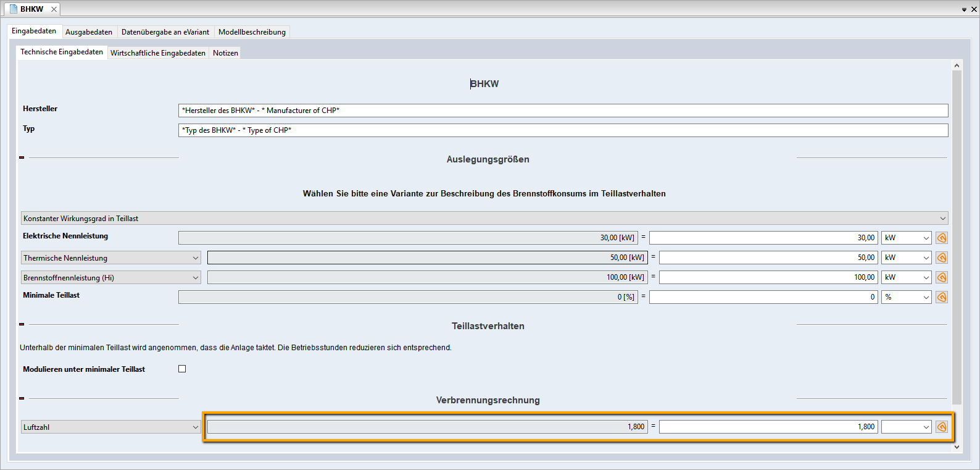The height and width of the screenshot is (470, 980).
Task: Click the orange icon in Brennstoffnennleistung row
Action: pyautogui.click(x=941, y=277)
